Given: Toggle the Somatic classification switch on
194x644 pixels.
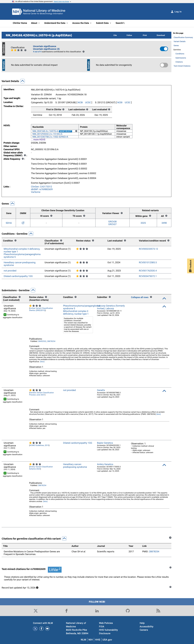Looking at the screenshot, I should [x=164, y=65].
